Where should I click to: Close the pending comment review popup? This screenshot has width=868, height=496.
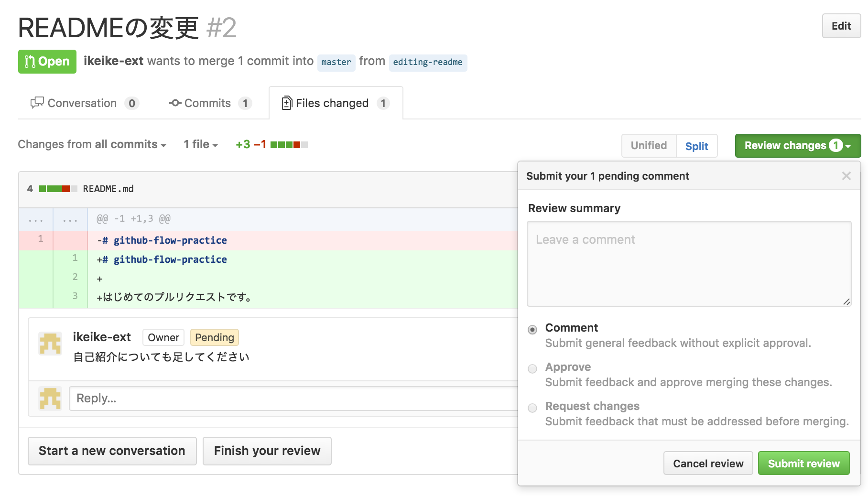click(x=846, y=176)
